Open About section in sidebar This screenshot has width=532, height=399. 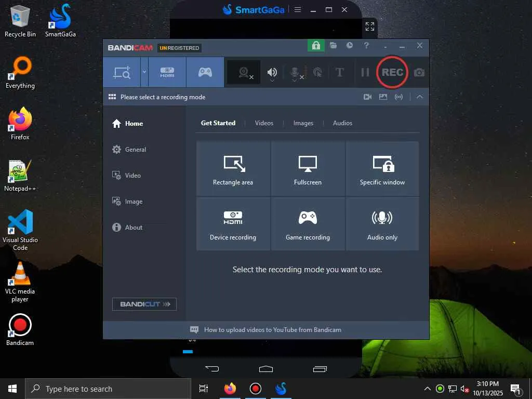(x=127, y=228)
